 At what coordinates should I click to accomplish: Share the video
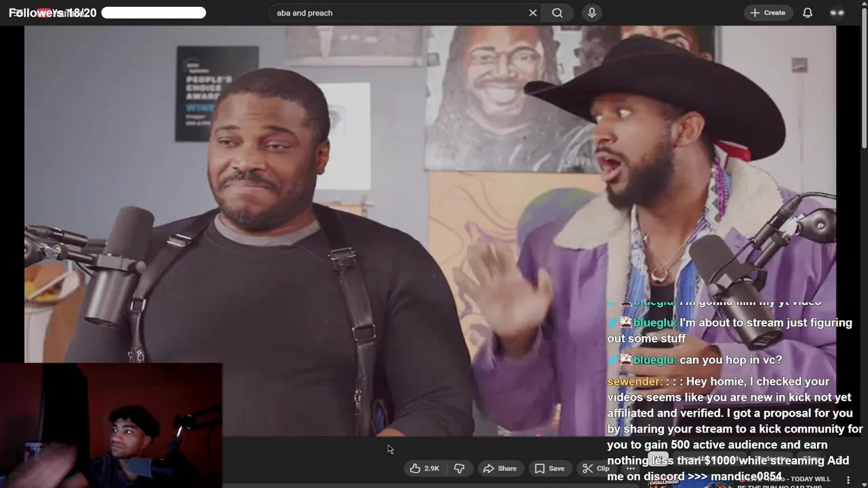coord(500,468)
